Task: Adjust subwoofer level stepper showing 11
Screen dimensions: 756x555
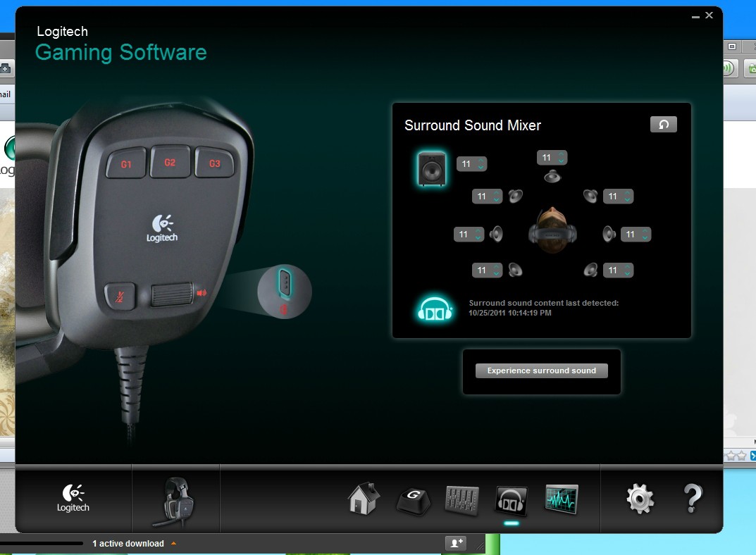Action: [x=471, y=164]
